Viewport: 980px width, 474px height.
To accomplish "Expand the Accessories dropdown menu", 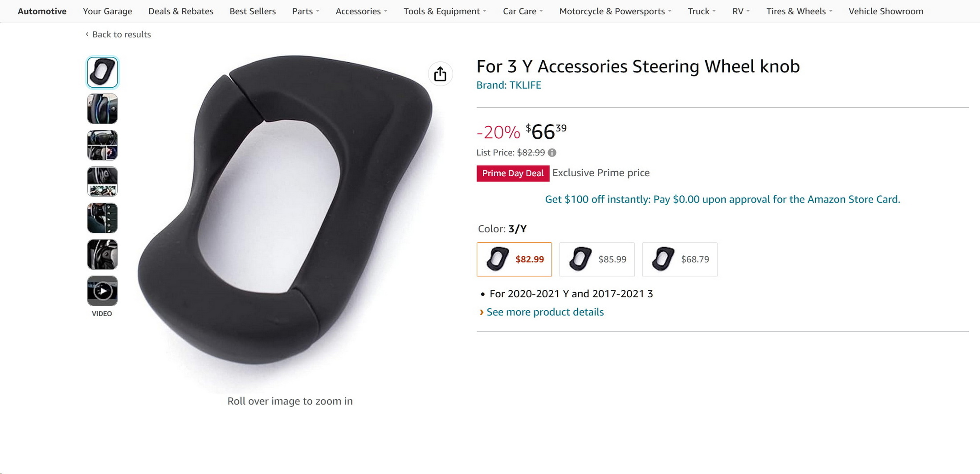I will pos(361,11).
